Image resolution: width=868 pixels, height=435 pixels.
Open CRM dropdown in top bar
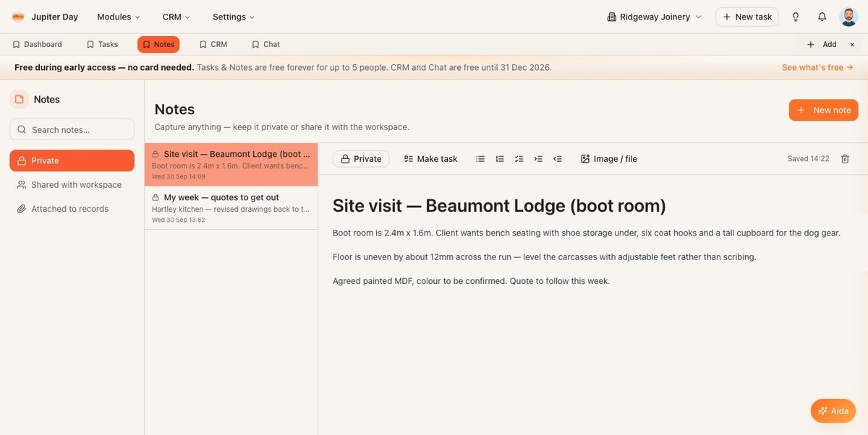(176, 17)
